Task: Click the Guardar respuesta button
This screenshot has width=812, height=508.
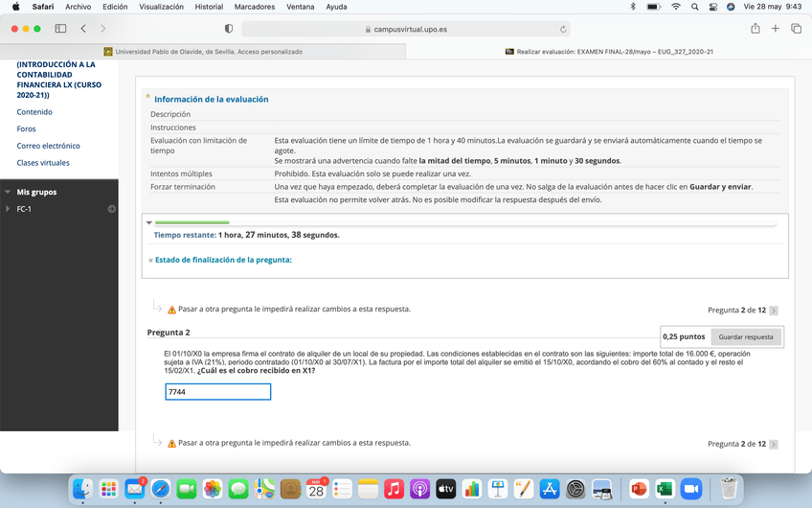Action: (x=746, y=337)
